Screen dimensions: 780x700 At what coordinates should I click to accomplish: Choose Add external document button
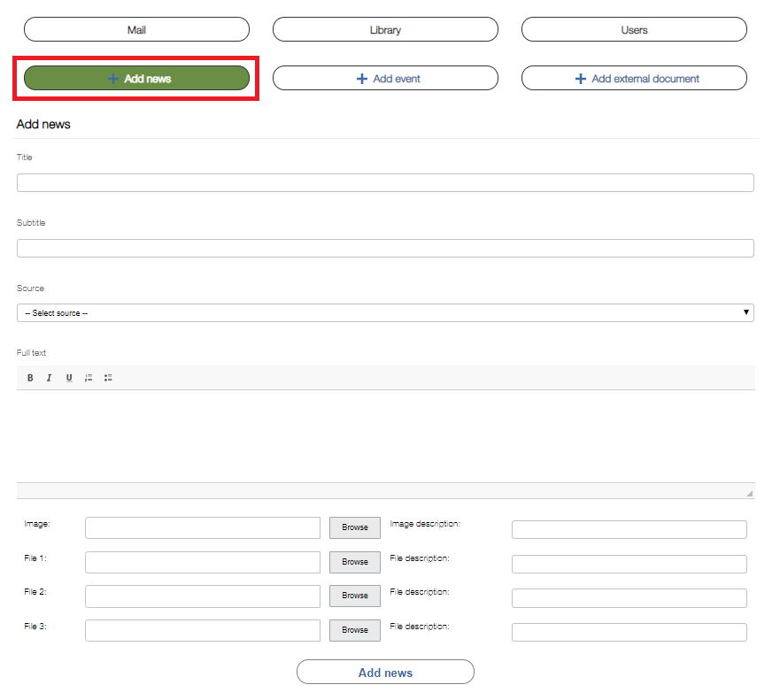coord(634,78)
